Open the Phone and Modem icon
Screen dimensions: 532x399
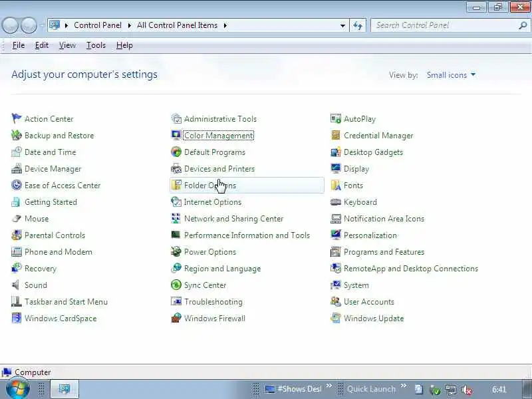click(16, 251)
